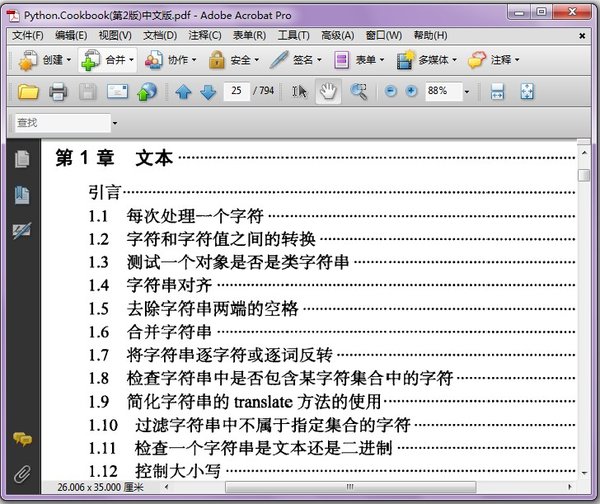Print the document using printer icon

pyautogui.click(x=58, y=91)
